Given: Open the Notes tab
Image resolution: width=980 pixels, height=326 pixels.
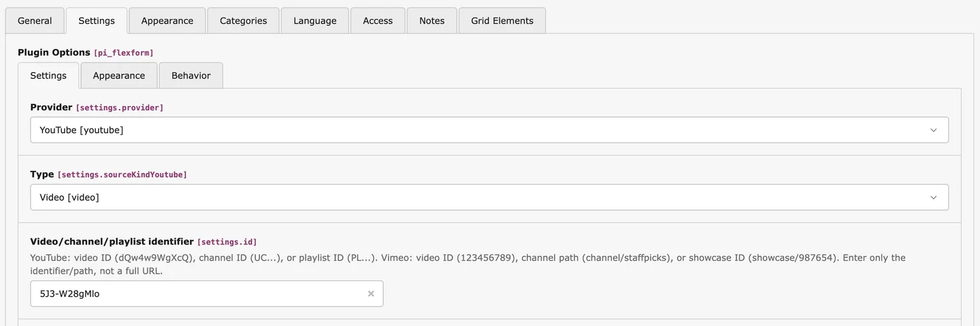Looking at the screenshot, I should click(431, 20).
